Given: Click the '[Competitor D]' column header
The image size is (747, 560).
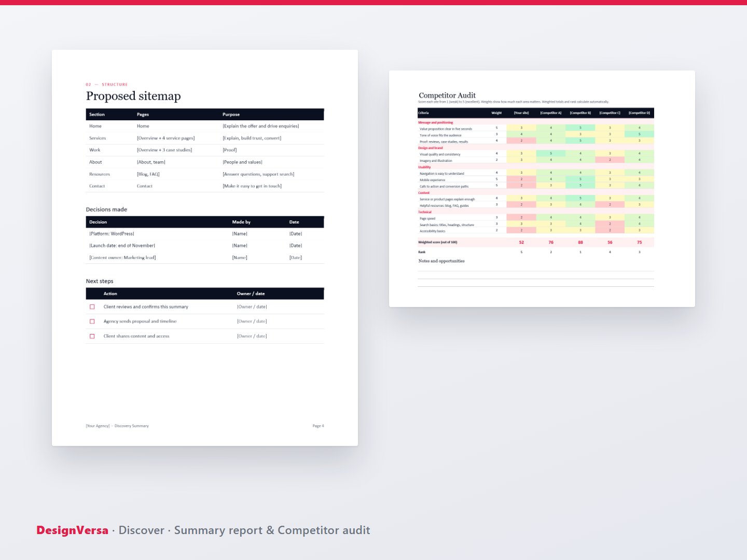Looking at the screenshot, I should pyautogui.click(x=639, y=113).
